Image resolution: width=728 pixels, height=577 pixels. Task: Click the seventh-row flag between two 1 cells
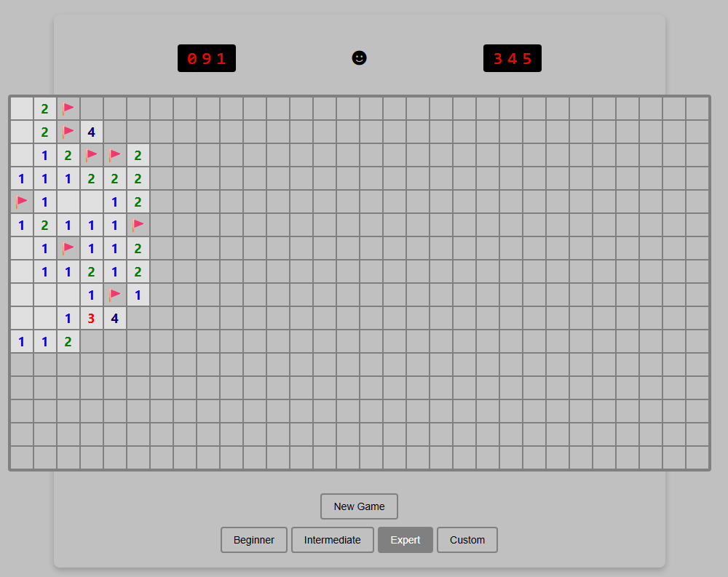pyautogui.click(x=68, y=248)
